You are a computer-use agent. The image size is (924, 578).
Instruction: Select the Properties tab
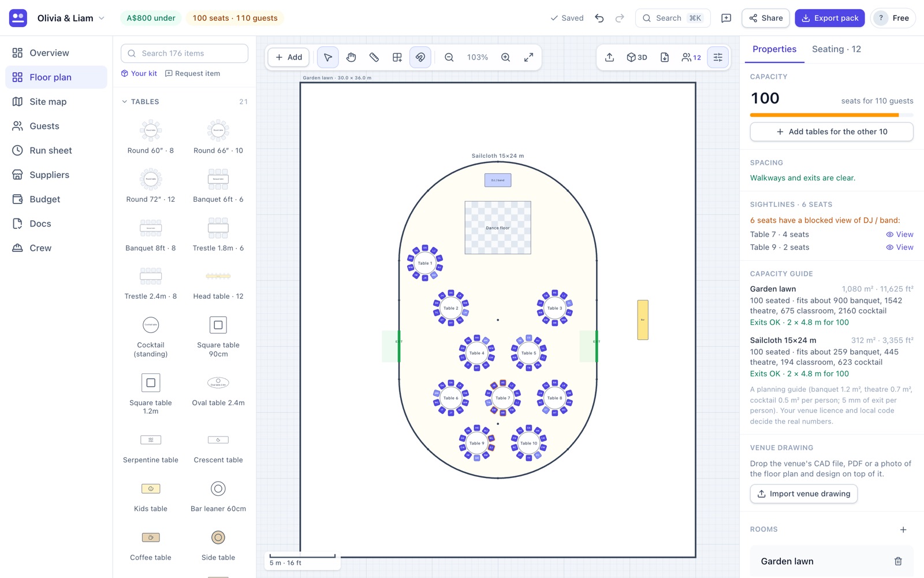774,49
